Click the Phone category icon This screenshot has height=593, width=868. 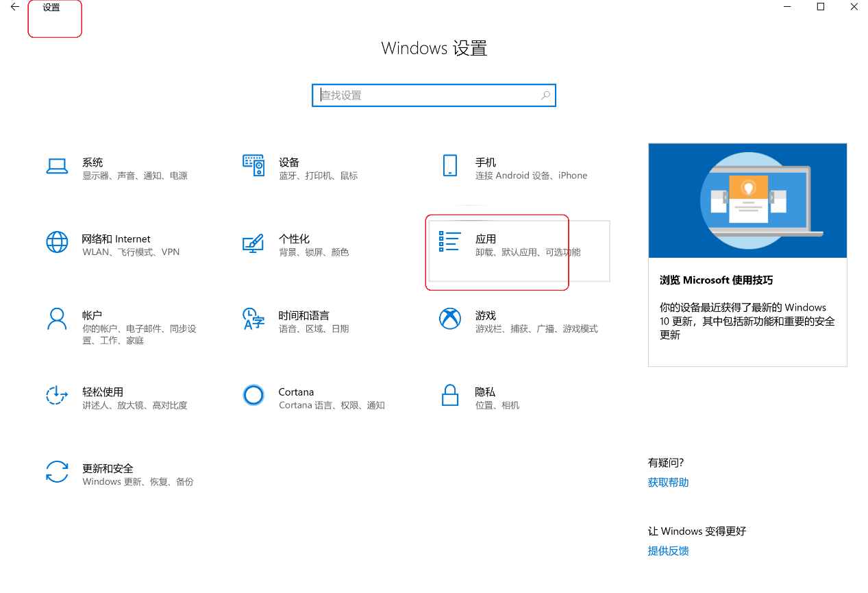[x=450, y=166]
